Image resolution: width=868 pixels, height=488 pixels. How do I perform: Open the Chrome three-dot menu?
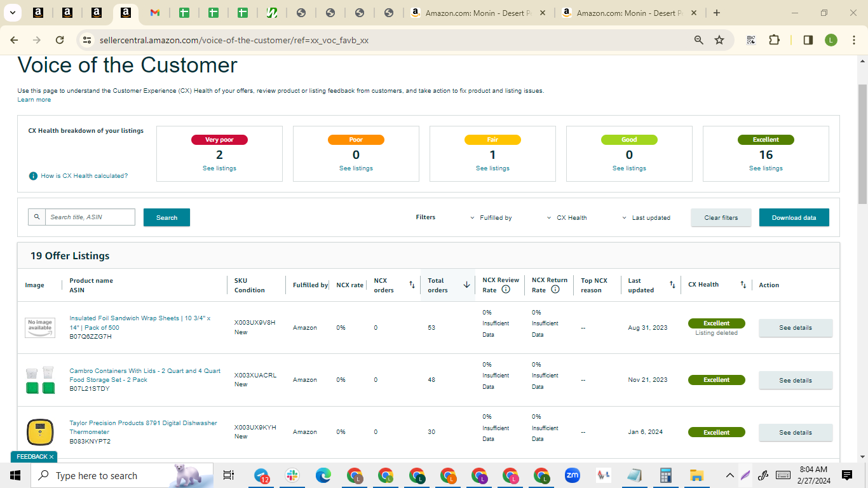(x=853, y=40)
